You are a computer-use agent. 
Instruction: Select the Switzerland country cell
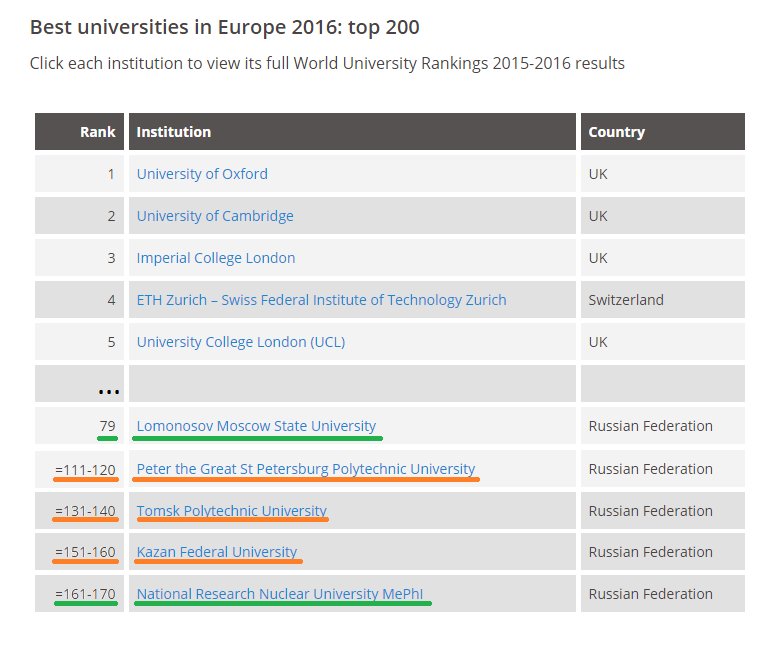[x=663, y=300]
